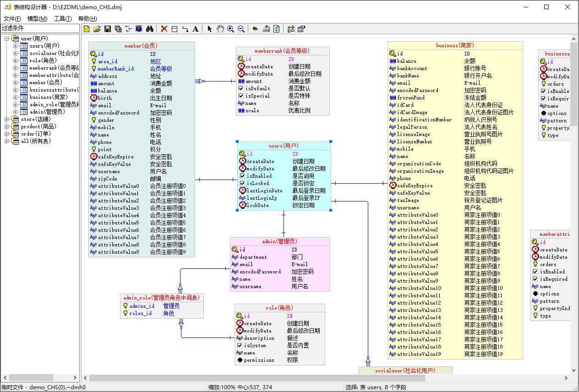579x392 pixels.
Task: Click the 过滤条件 filter input field
Action: point(40,28)
